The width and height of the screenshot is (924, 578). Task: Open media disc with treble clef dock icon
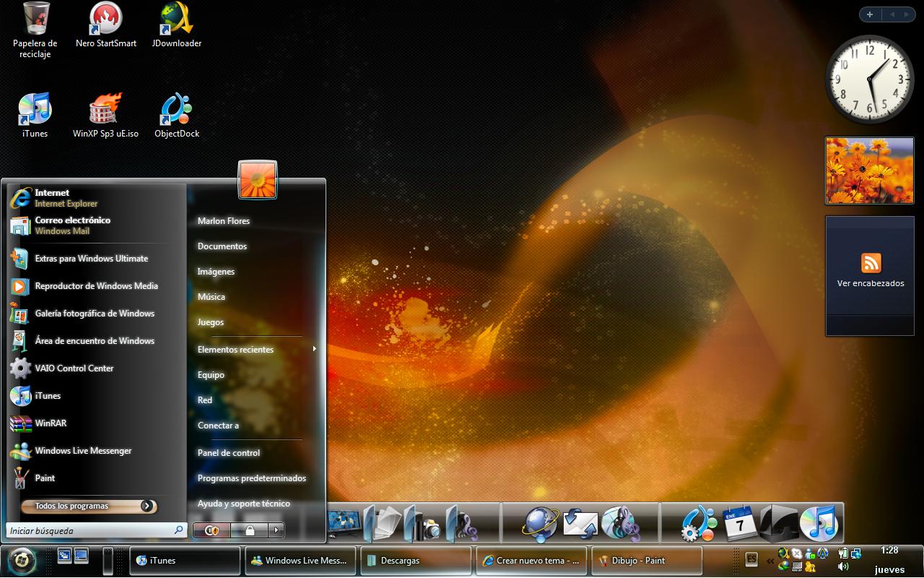621,524
